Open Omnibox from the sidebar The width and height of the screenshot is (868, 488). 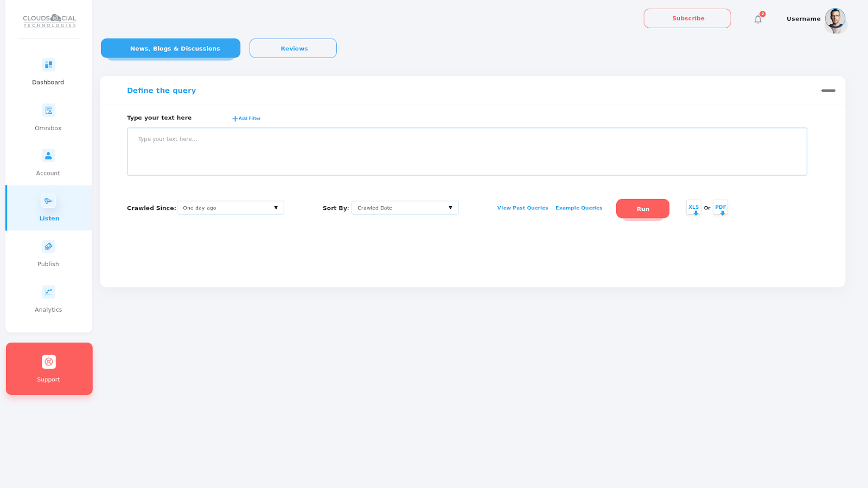[x=48, y=111]
